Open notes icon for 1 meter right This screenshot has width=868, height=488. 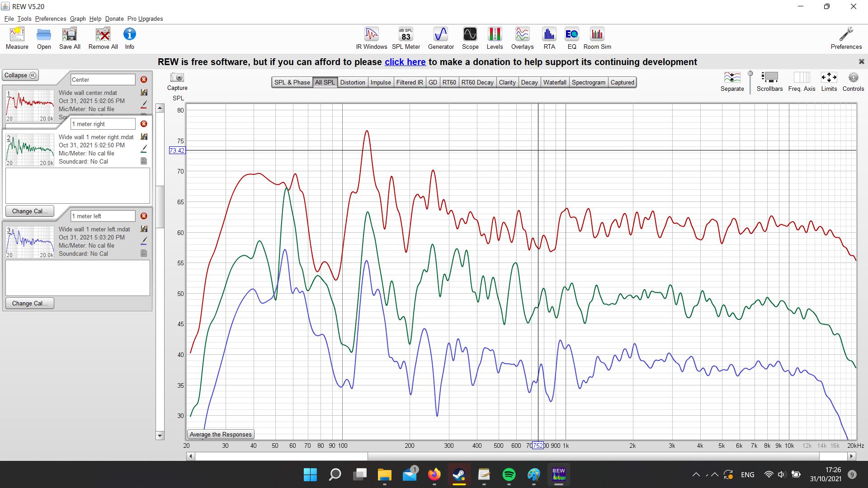(144, 161)
